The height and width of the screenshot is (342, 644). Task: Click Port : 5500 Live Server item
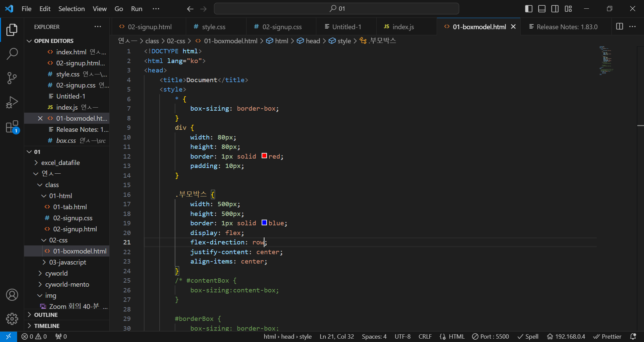tap(490, 336)
